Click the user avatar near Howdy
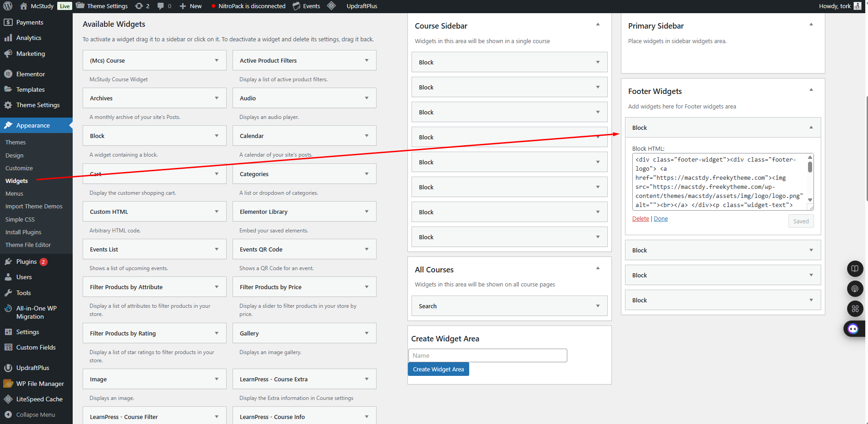Image resolution: width=868 pixels, height=424 pixels. click(858, 6)
